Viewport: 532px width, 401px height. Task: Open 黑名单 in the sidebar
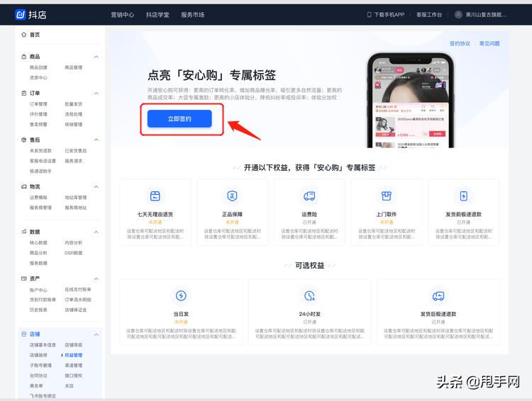(x=36, y=385)
